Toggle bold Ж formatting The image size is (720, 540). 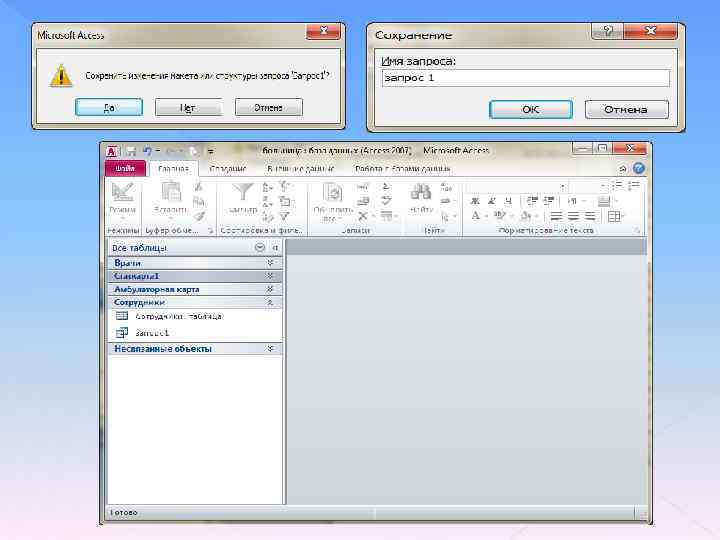point(475,201)
